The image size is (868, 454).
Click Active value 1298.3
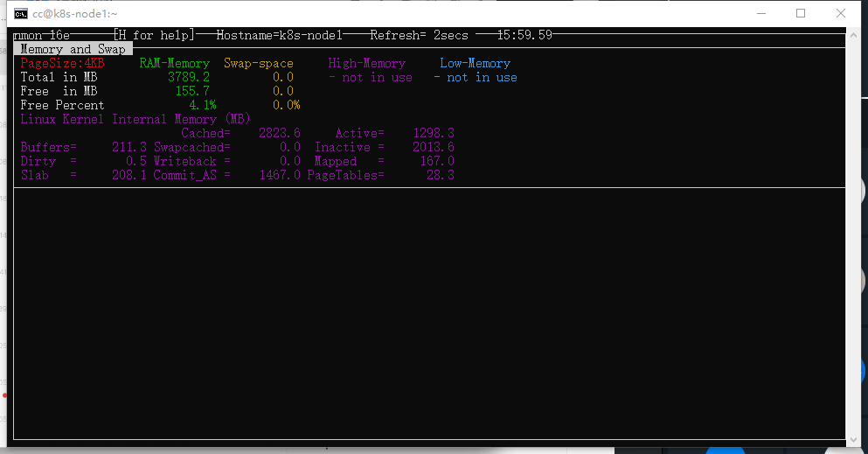434,133
